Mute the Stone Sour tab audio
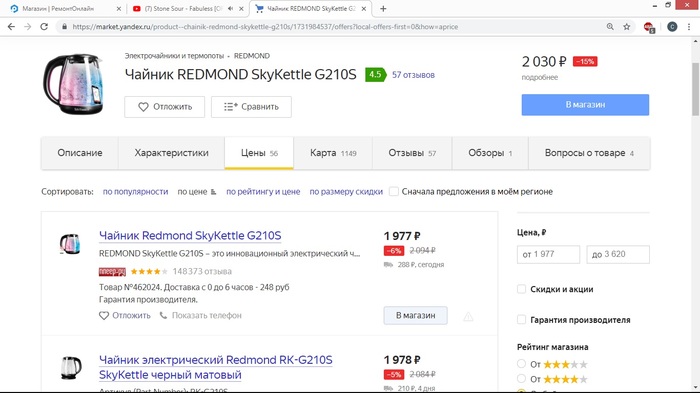700x393 pixels. pyautogui.click(x=230, y=8)
